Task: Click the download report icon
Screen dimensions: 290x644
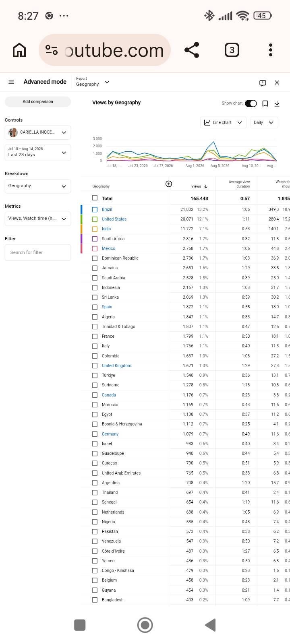Action: pyautogui.click(x=277, y=104)
